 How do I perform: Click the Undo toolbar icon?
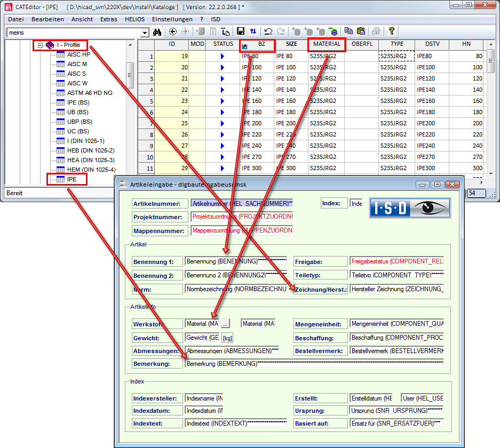click(x=268, y=32)
